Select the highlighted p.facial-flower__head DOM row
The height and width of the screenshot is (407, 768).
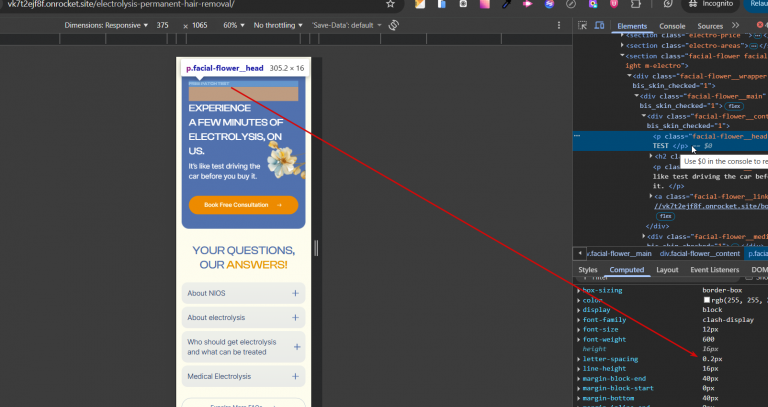pos(671,141)
